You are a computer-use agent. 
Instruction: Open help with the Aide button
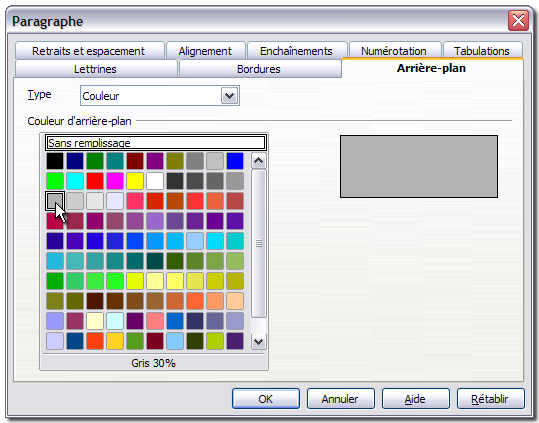[x=415, y=399]
